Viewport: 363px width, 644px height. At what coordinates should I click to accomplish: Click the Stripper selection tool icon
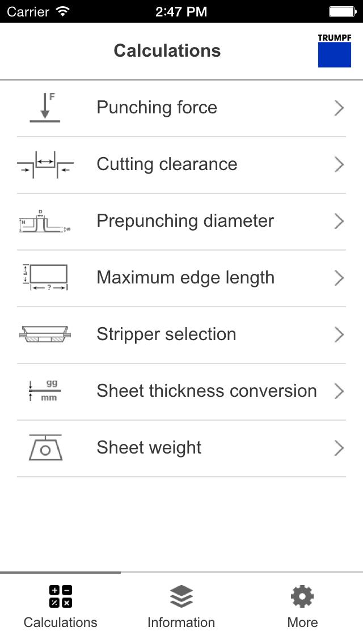[x=45, y=334]
